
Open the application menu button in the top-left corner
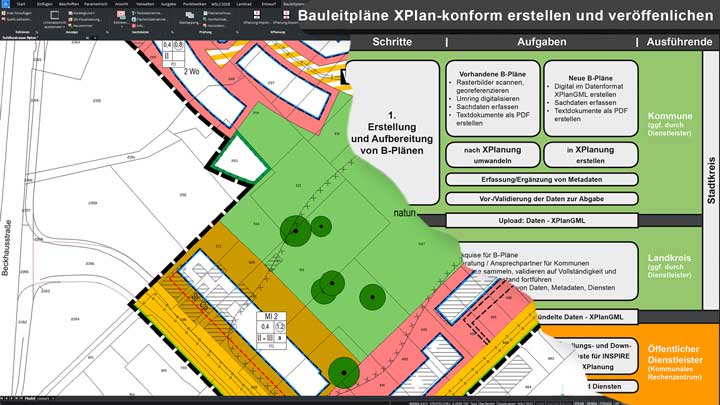(x=5, y=4)
